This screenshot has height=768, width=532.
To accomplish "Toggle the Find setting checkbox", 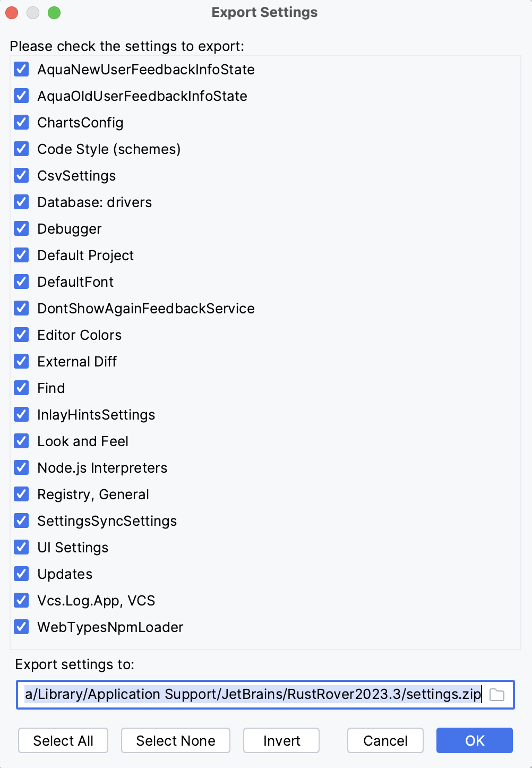I will (21, 388).
